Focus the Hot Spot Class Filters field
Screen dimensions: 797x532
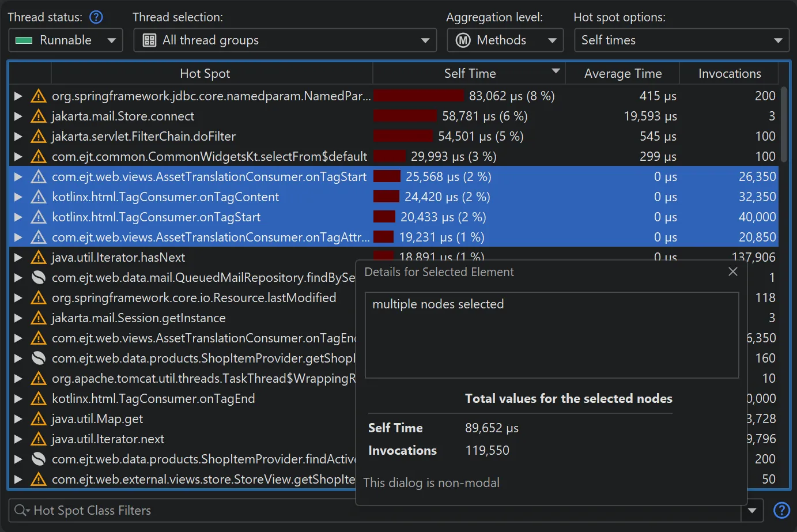(x=375, y=510)
